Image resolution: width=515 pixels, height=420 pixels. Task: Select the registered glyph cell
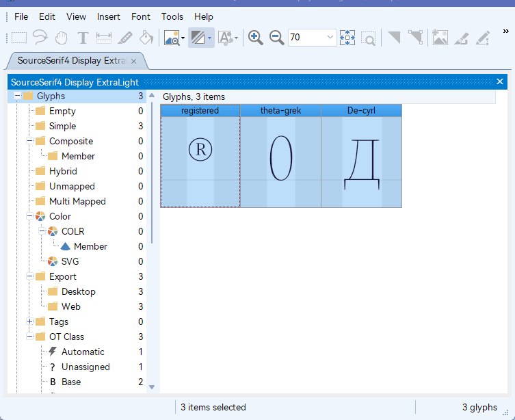200,156
